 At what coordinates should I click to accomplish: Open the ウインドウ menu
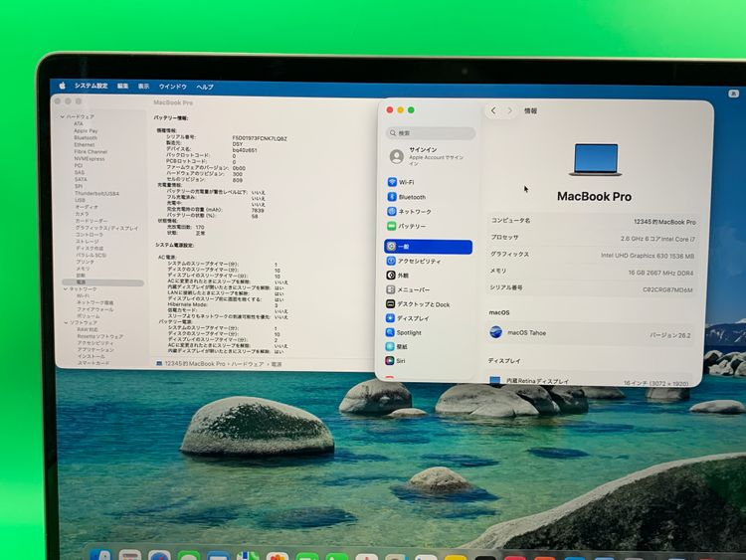[173, 87]
